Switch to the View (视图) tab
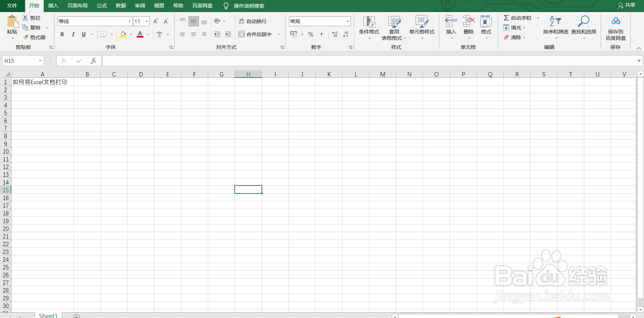Image resolution: width=644 pixels, height=318 pixels. [159, 6]
